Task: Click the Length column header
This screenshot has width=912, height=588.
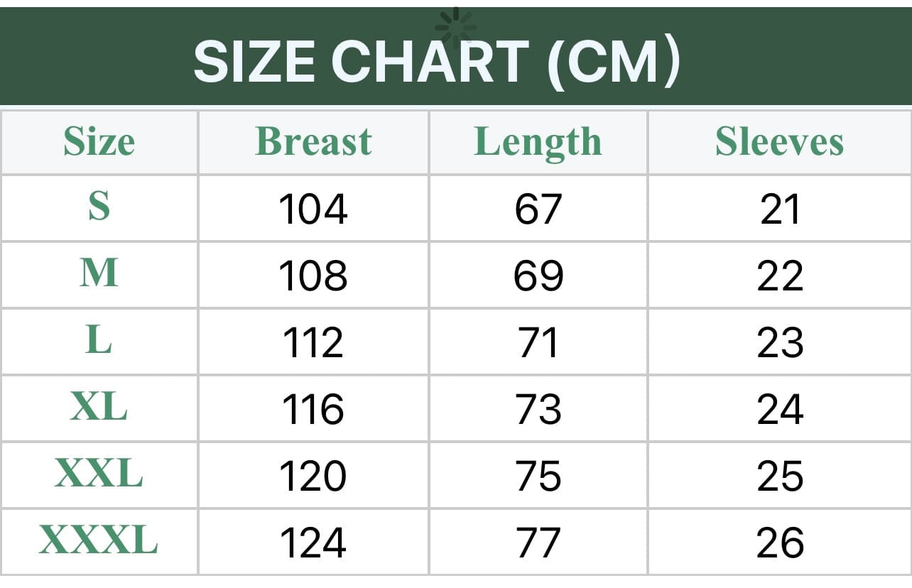Action: click(x=538, y=141)
